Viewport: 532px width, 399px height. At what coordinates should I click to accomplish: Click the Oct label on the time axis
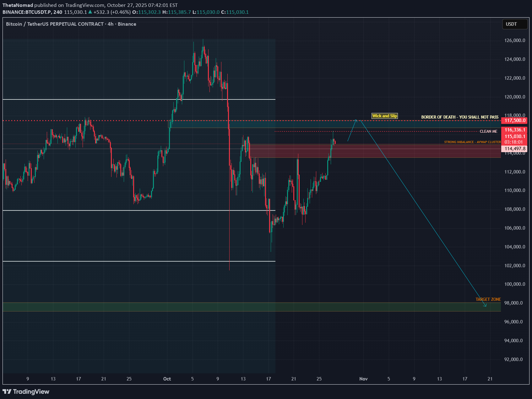tap(167, 379)
